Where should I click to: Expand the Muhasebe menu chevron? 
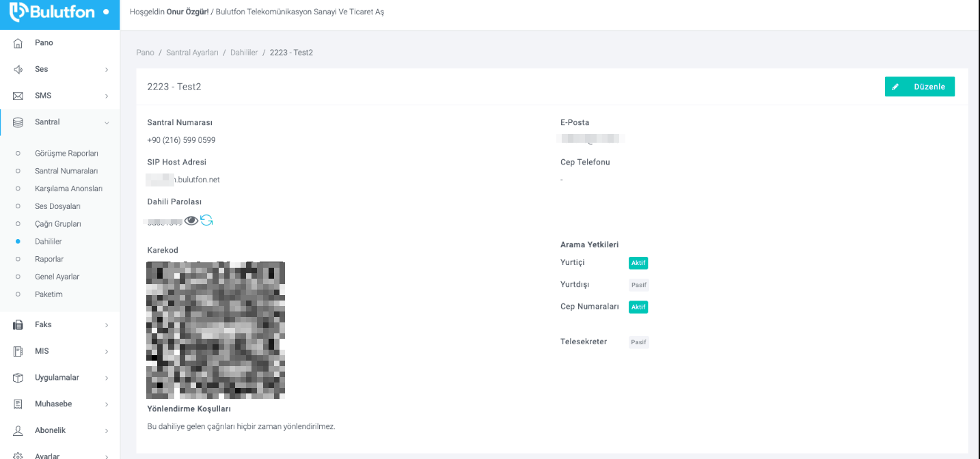point(107,404)
